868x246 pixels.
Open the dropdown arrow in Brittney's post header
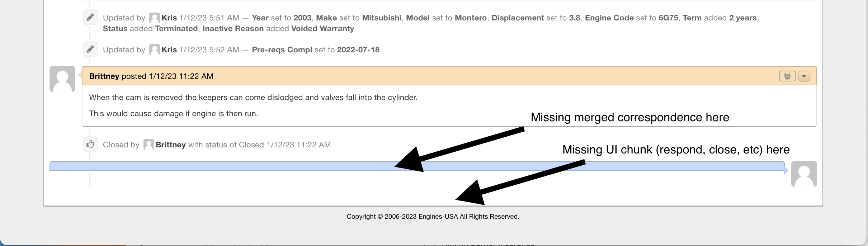click(804, 76)
